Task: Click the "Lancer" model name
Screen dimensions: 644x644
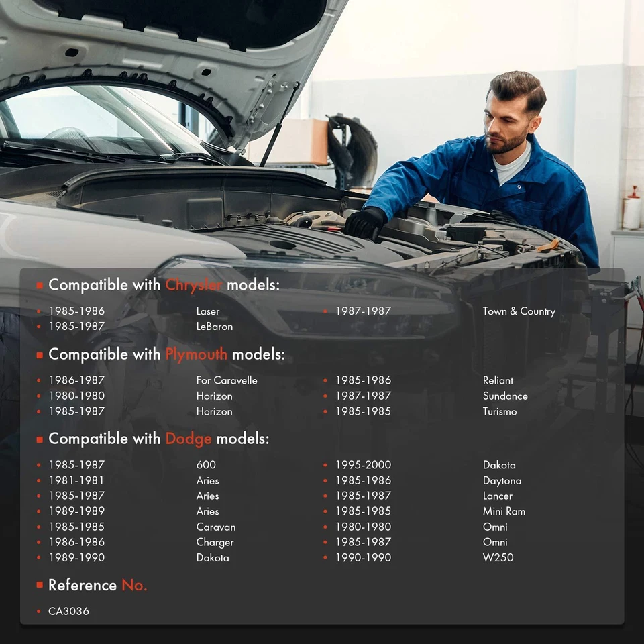Action: pos(498,496)
